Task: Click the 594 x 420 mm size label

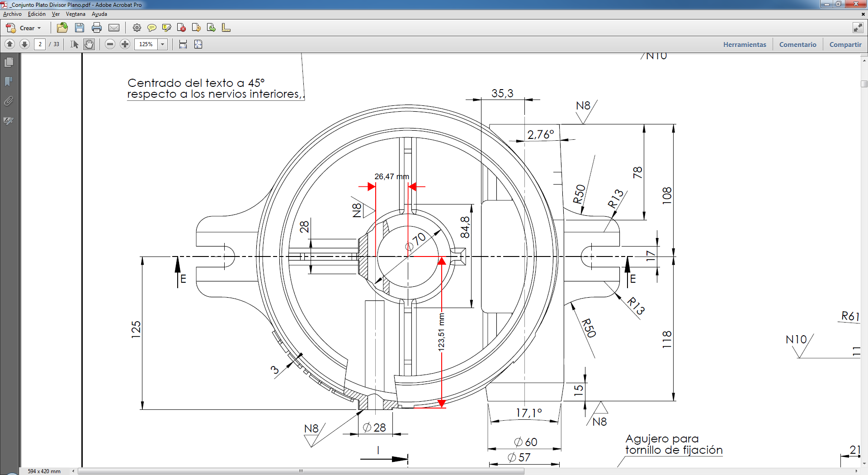Action: (x=44, y=471)
